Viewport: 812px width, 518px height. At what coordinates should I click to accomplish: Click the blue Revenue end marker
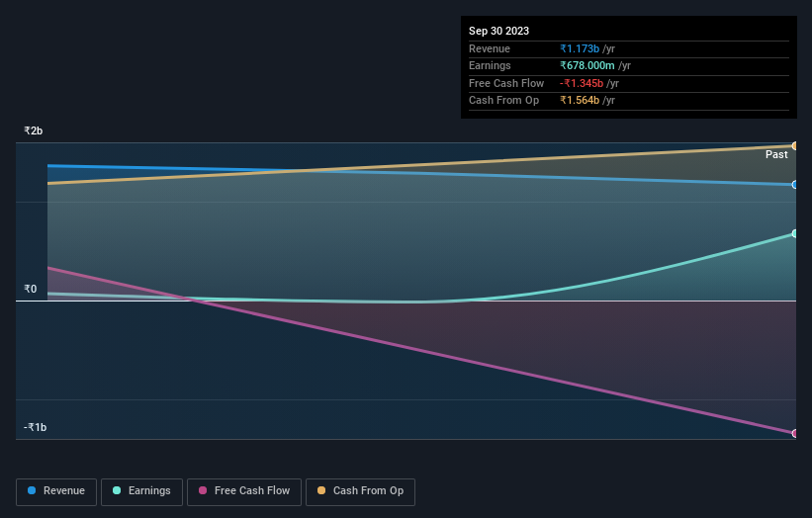coord(795,185)
